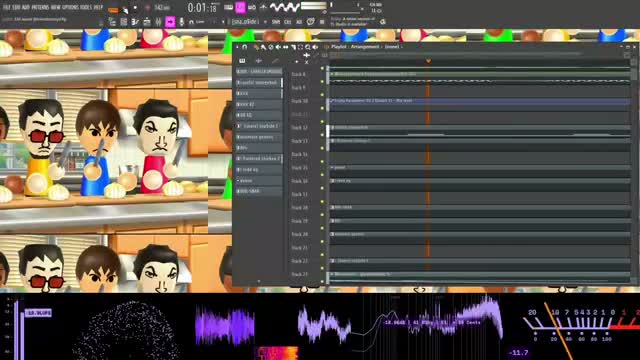Click the microphone icon in toolbar
This screenshot has width=640, height=360.
tap(181, 22)
